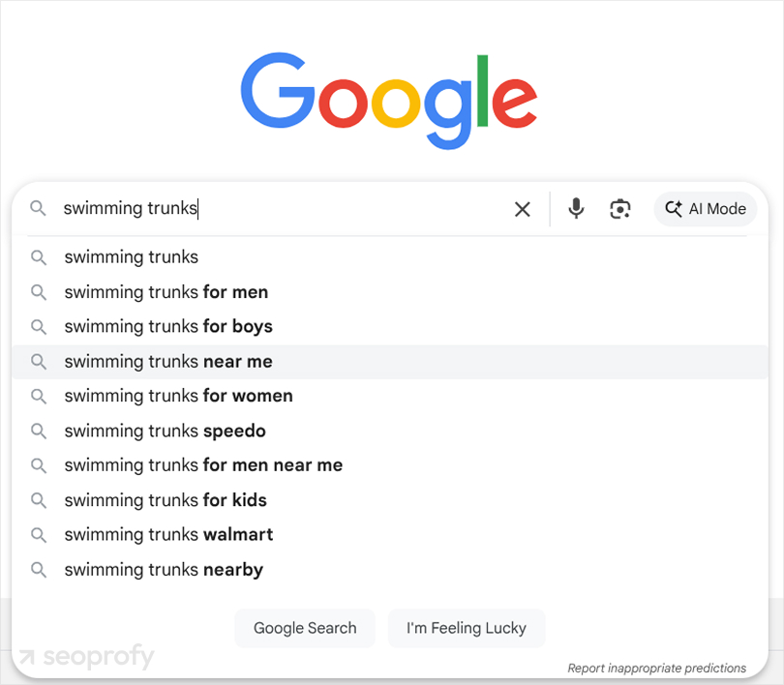Screen dimensions: 784x685
Task: Click search icon beside 'swimming trunks speedo'
Action: pos(39,431)
